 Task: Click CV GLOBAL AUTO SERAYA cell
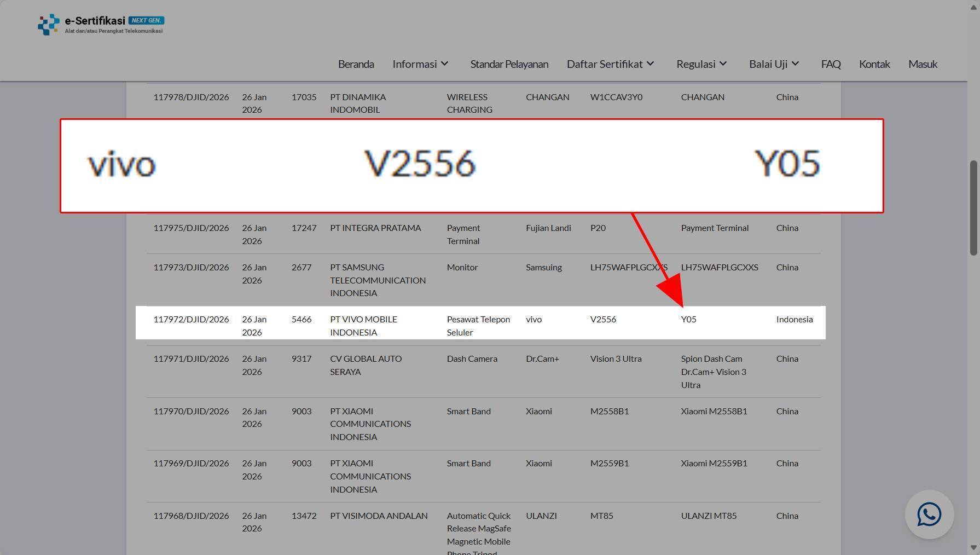(366, 365)
